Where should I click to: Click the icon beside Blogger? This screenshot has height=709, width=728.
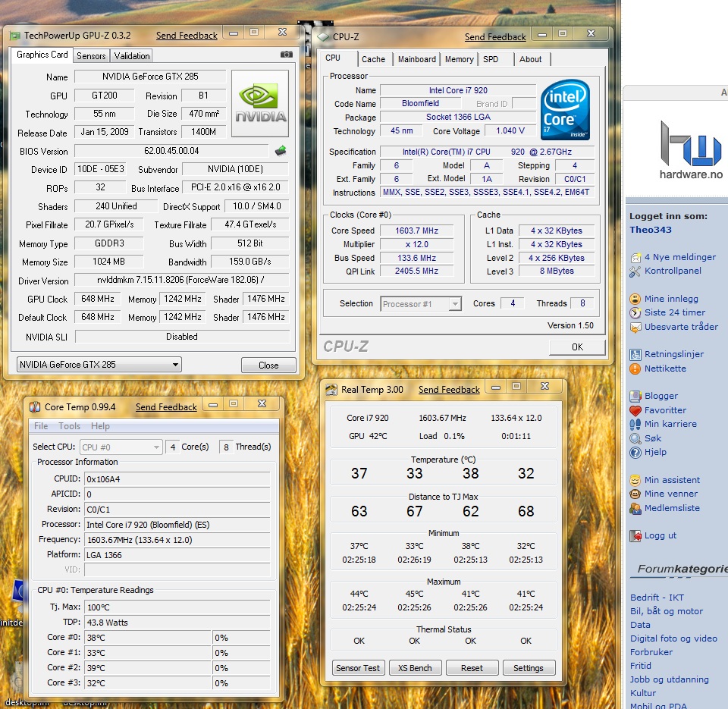635,396
